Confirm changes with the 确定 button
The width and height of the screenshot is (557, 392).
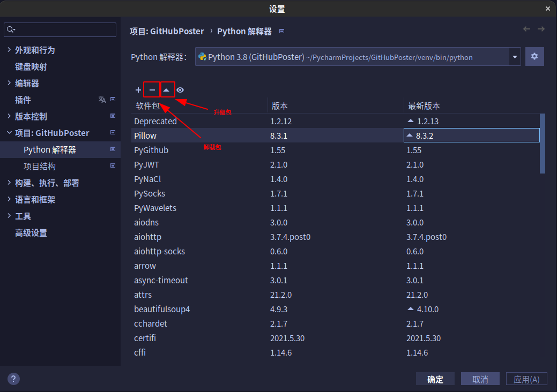pos(435,379)
